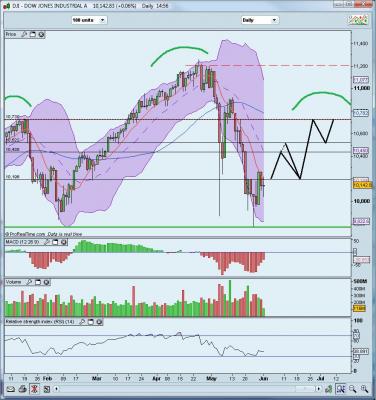Image resolution: width=376 pixels, height=400 pixels.
Task: Expand the Daily timeframe dropdown
Action: click(x=260, y=20)
